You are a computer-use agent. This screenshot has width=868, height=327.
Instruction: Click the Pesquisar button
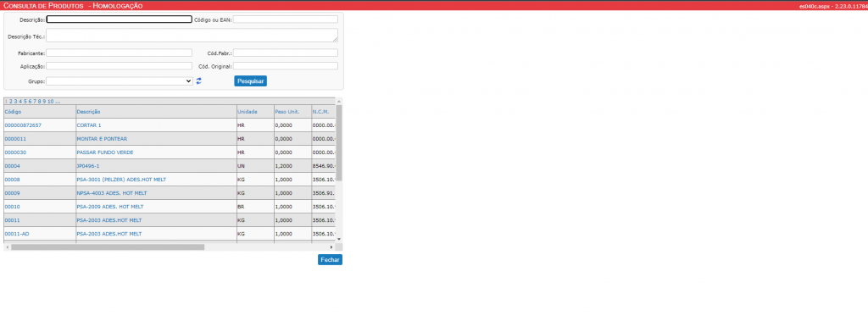point(250,80)
